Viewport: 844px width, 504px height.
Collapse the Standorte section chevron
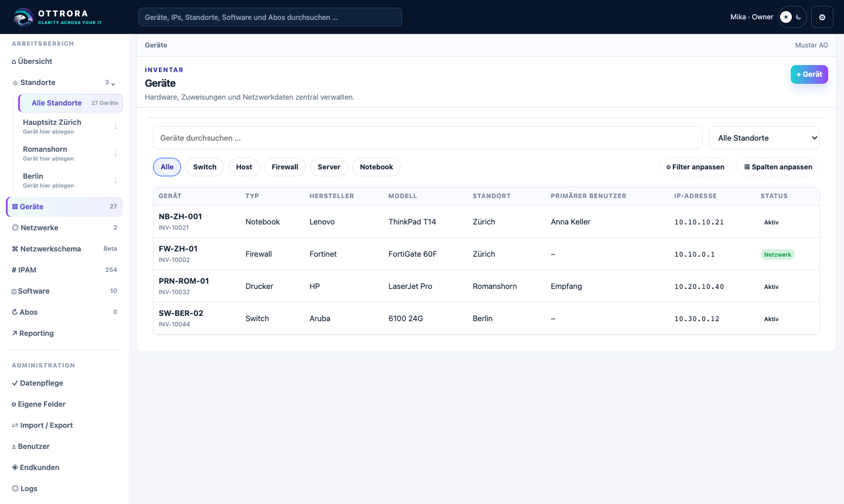(113, 83)
